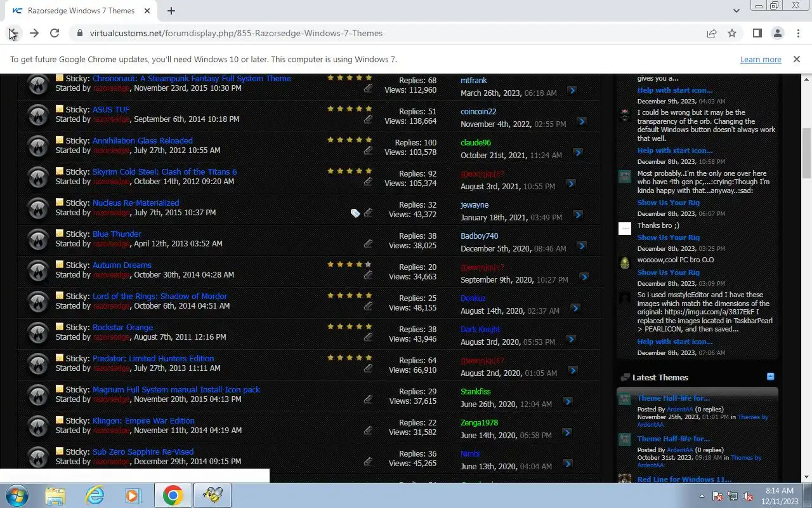The height and width of the screenshot is (508, 812).
Task: Open Sub Zero Sapphire Re-Vised thread
Action: pyautogui.click(x=143, y=451)
